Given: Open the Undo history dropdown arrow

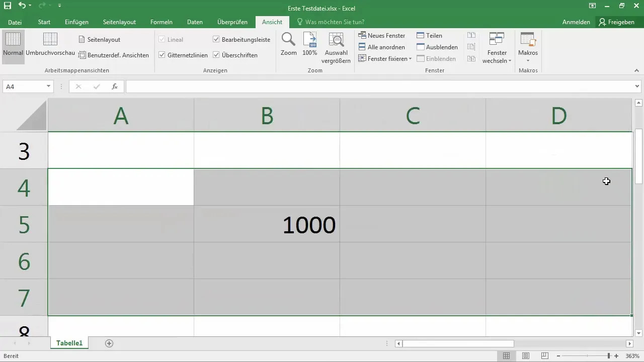Looking at the screenshot, I should point(30,6).
